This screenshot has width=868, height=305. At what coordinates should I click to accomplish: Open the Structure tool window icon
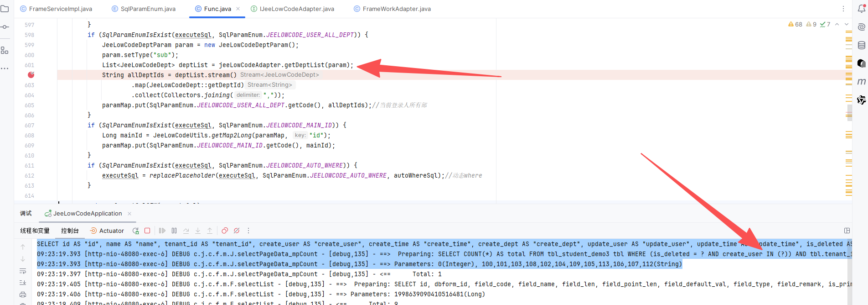coord(5,50)
